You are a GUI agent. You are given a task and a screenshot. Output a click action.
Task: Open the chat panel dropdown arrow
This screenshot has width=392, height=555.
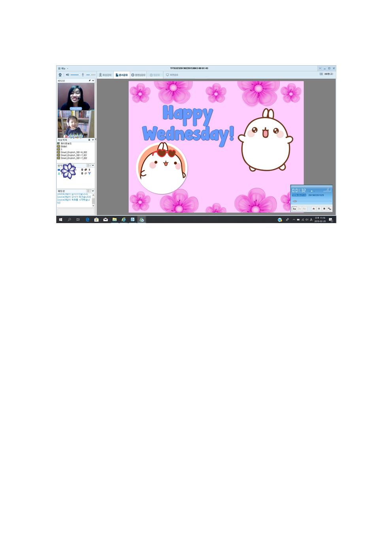click(93, 191)
